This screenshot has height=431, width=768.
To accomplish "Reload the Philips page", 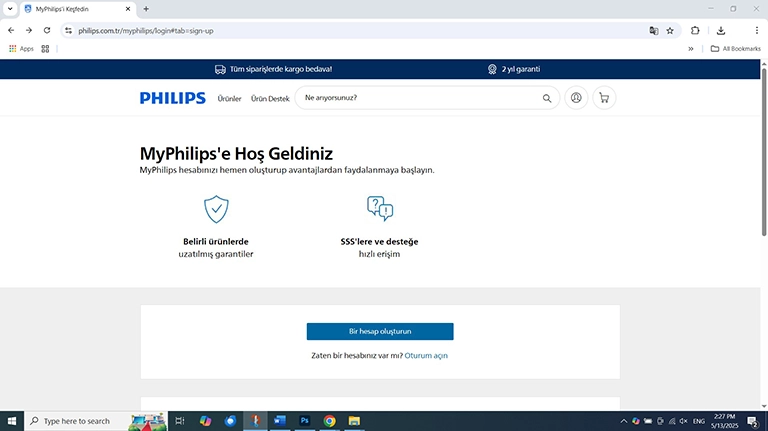I will pyautogui.click(x=47, y=30).
